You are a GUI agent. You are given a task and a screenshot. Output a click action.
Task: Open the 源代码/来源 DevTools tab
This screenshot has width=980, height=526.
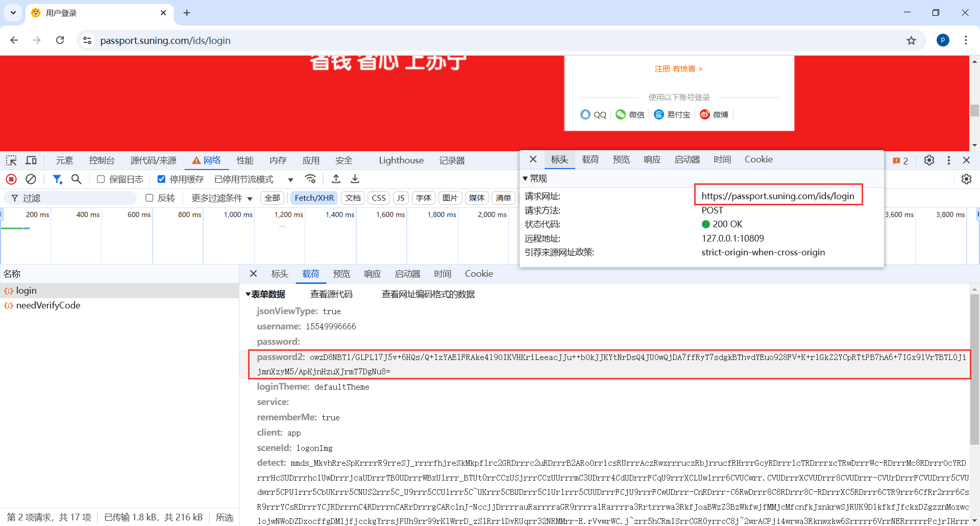coord(153,160)
